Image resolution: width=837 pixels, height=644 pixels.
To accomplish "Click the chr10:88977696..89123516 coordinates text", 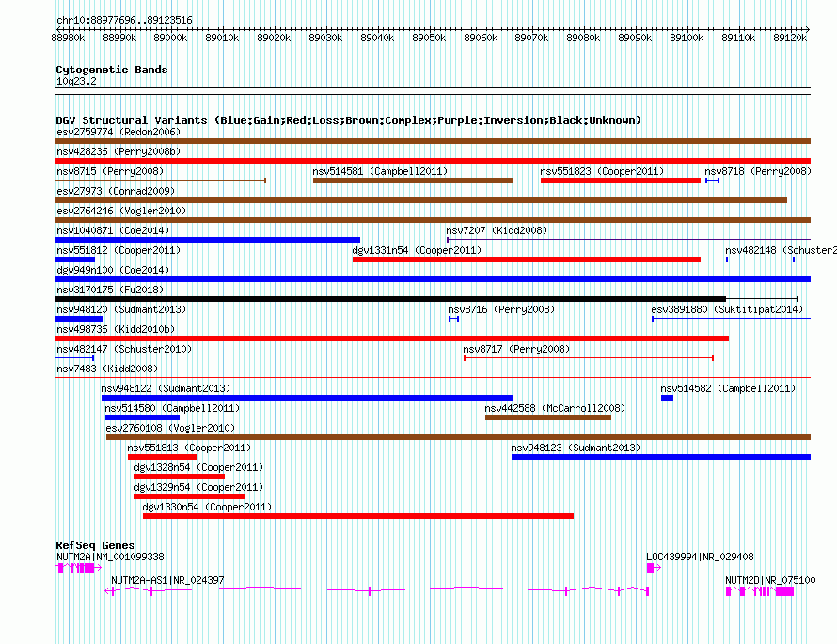I will [x=124, y=20].
